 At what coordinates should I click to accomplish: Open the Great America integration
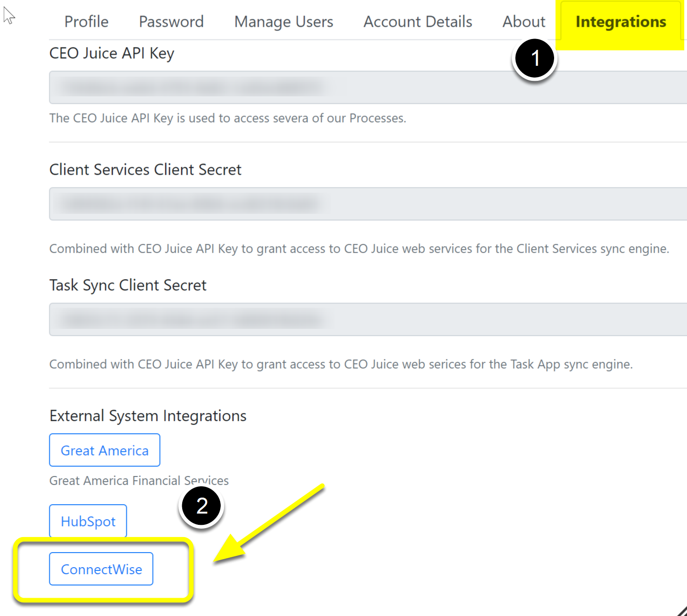(x=105, y=450)
